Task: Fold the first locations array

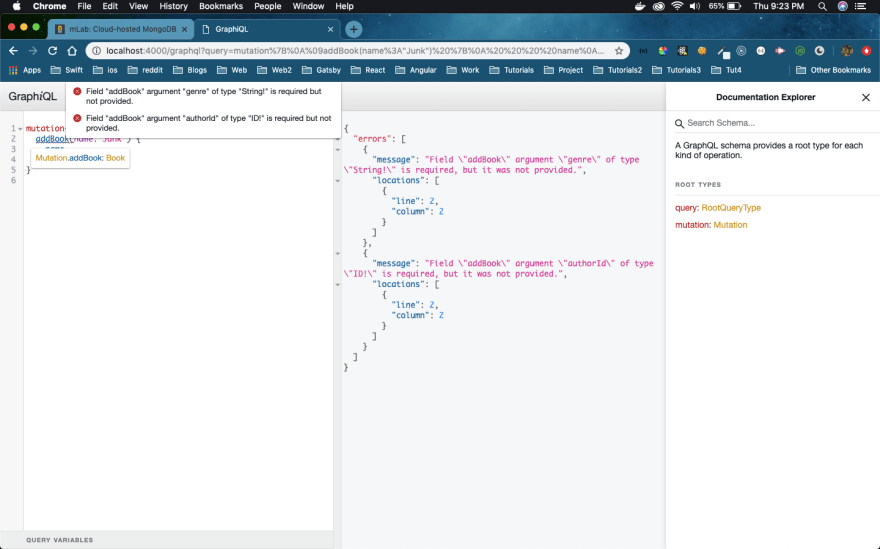Action: [x=338, y=181]
